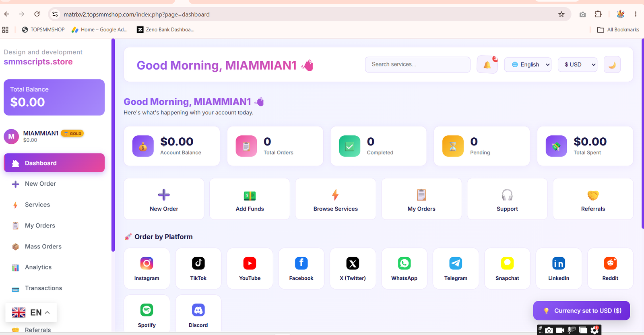Open Mass Orders in the sidebar
The image size is (644, 335).
pyautogui.click(x=54, y=247)
